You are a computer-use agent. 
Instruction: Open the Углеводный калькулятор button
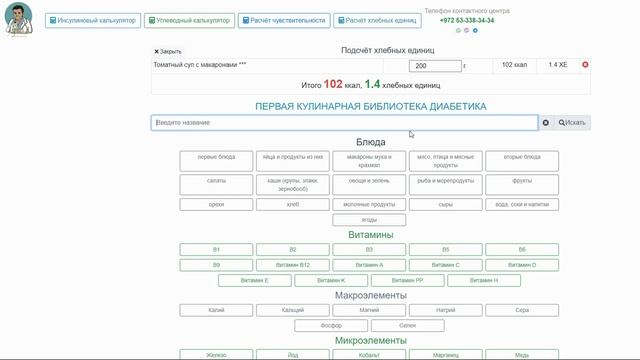click(189, 20)
